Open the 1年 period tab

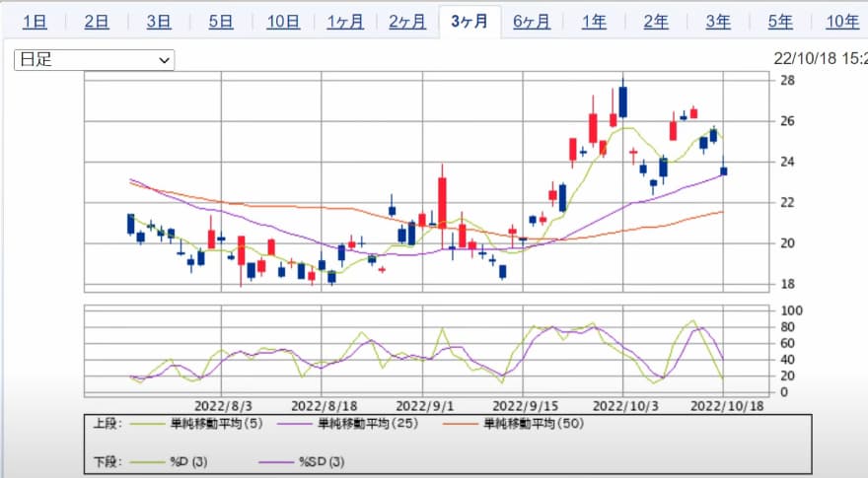point(594,22)
